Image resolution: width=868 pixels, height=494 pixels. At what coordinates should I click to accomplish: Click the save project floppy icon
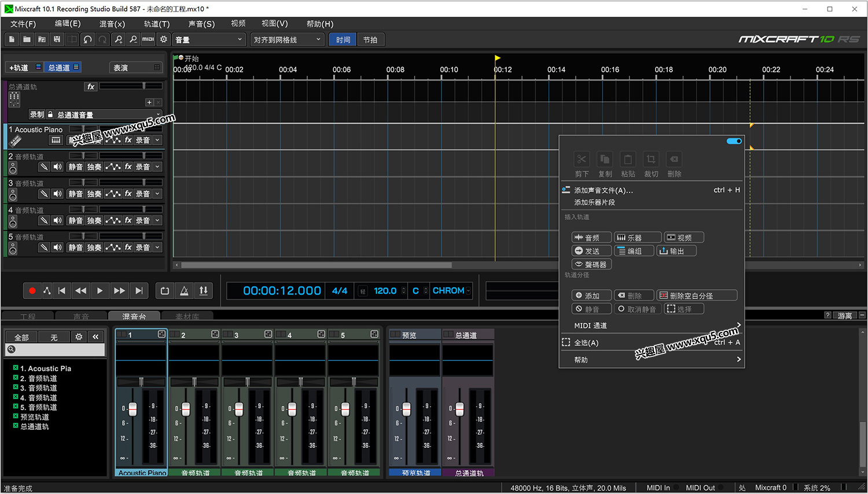(x=57, y=39)
